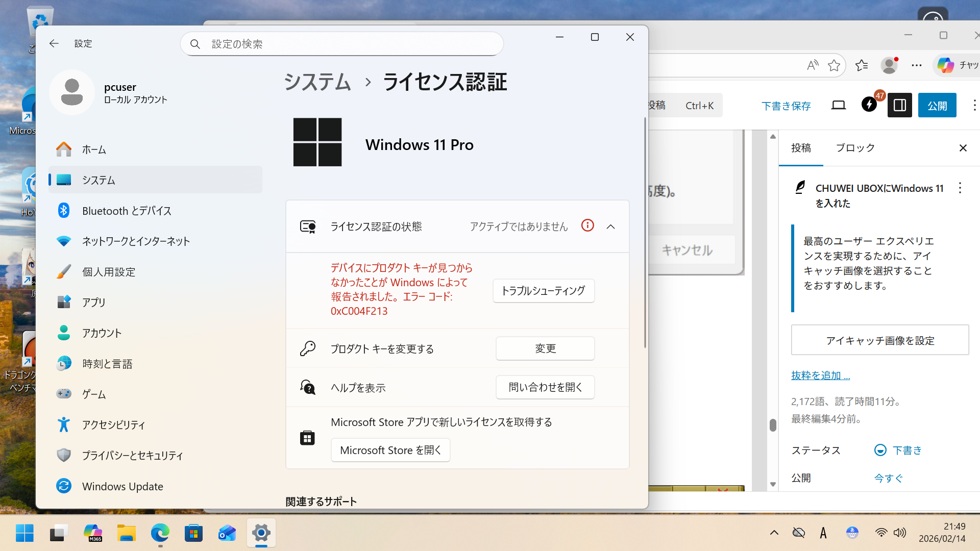Click the Copilot chat icon in Edge
The height and width of the screenshot is (551, 980).
[x=945, y=65]
